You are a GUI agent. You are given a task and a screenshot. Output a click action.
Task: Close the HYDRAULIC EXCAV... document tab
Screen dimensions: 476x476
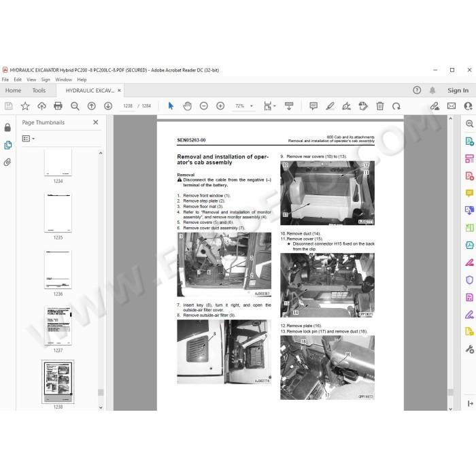(x=119, y=90)
